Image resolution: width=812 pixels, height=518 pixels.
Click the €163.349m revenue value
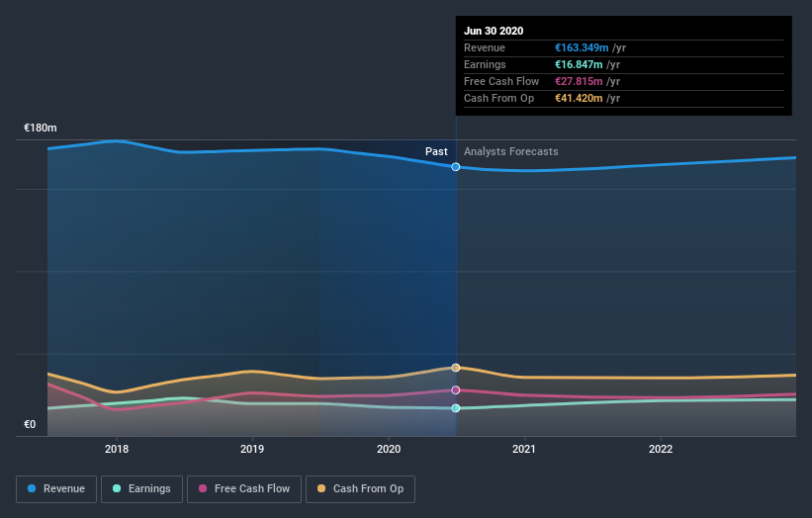[x=582, y=47]
